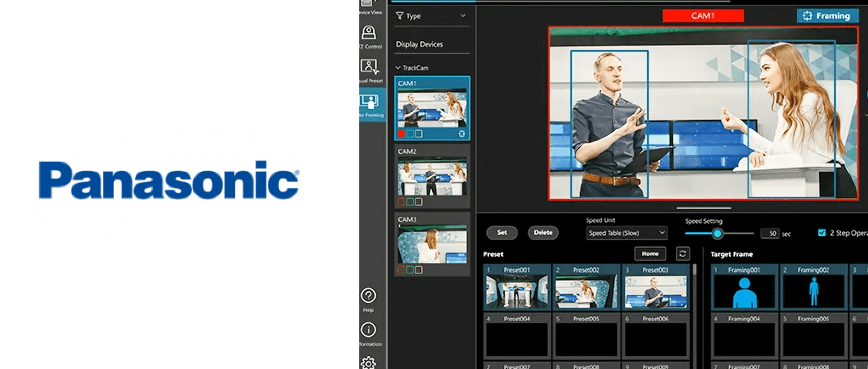
Task: Click the red CAM1 label bar
Action: [703, 16]
